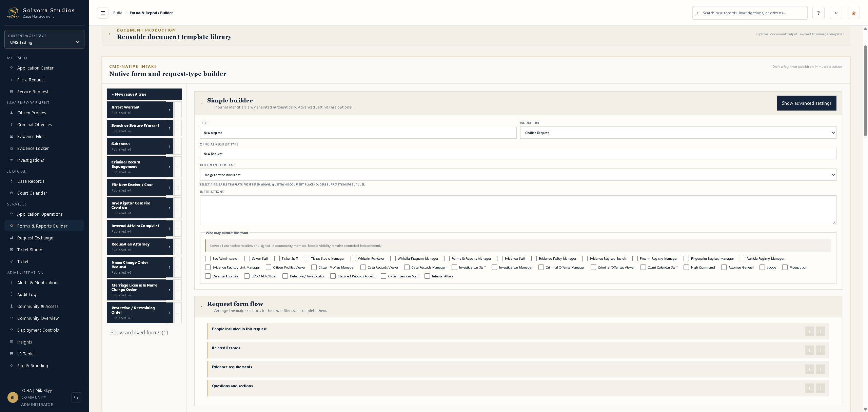Open the help question mark icon
The height and width of the screenshot is (412, 868).
click(818, 13)
